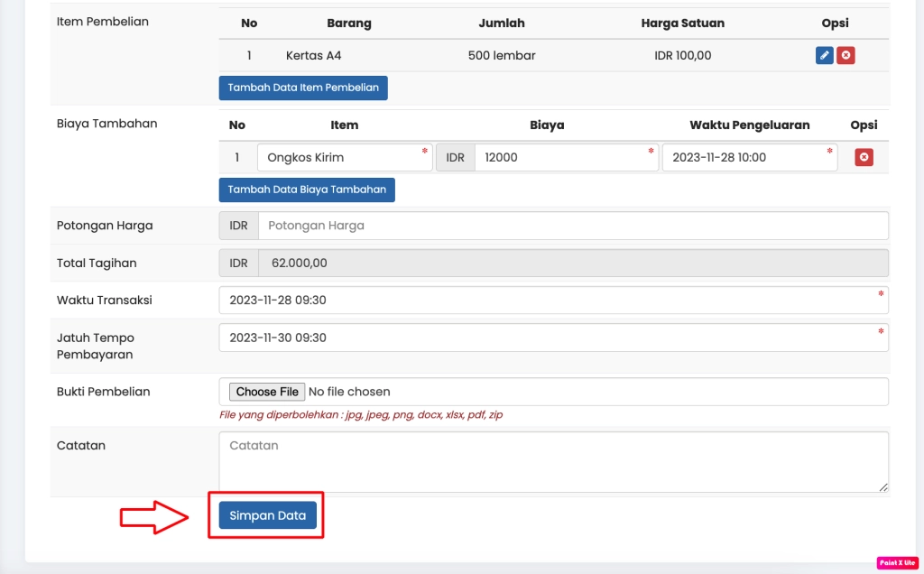Add a row with Tambah Data Biaya Tambahan
Viewport: 924px width, 574px height.
(x=307, y=190)
